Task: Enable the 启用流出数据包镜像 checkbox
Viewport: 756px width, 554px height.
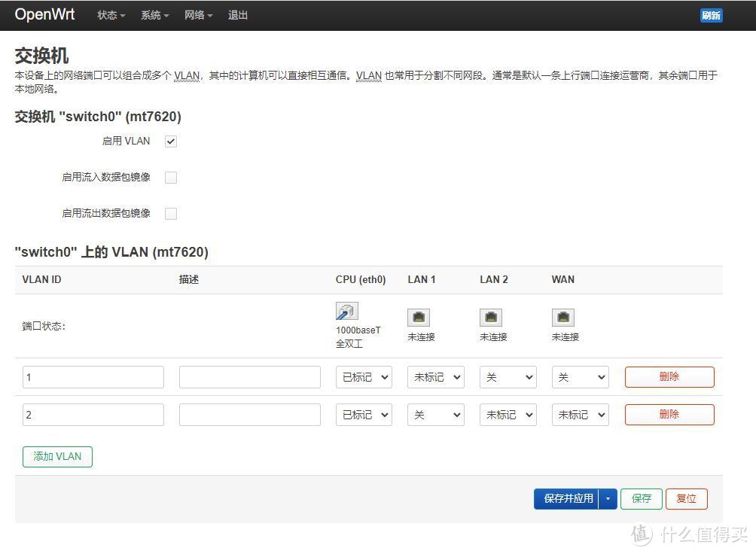Action: coord(171,213)
